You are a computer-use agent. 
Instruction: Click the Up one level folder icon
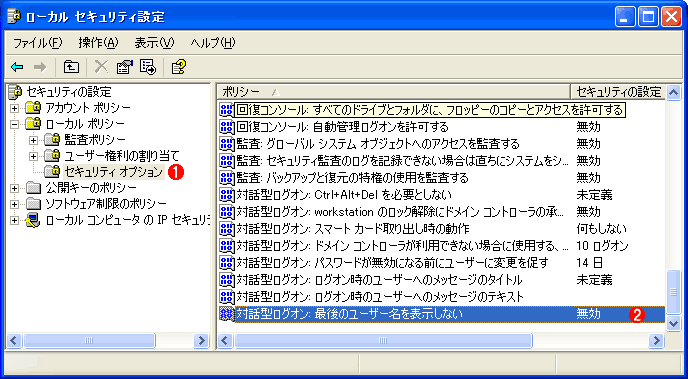pos(71,67)
